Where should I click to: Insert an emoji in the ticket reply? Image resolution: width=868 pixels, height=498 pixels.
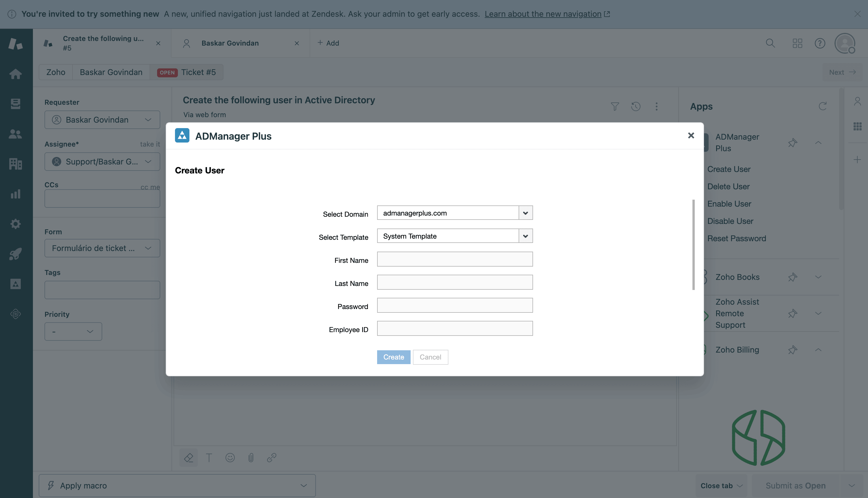230,458
